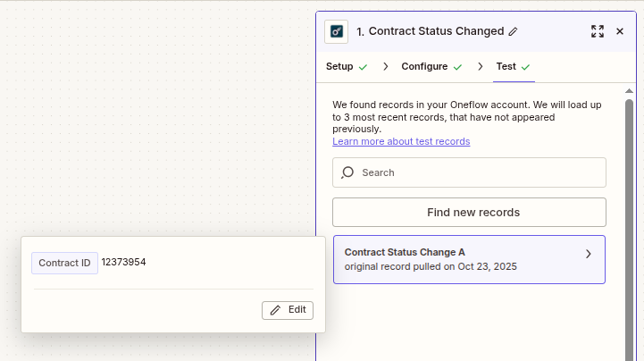Switch to the Setup tab
The width and height of the screenshot is (644, 361).
coord(347,66)
